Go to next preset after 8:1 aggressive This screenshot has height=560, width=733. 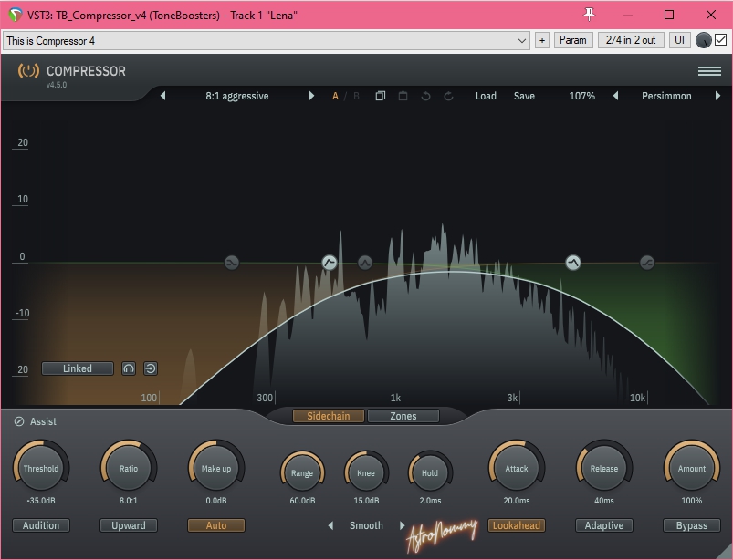click(x=311, y=96)
